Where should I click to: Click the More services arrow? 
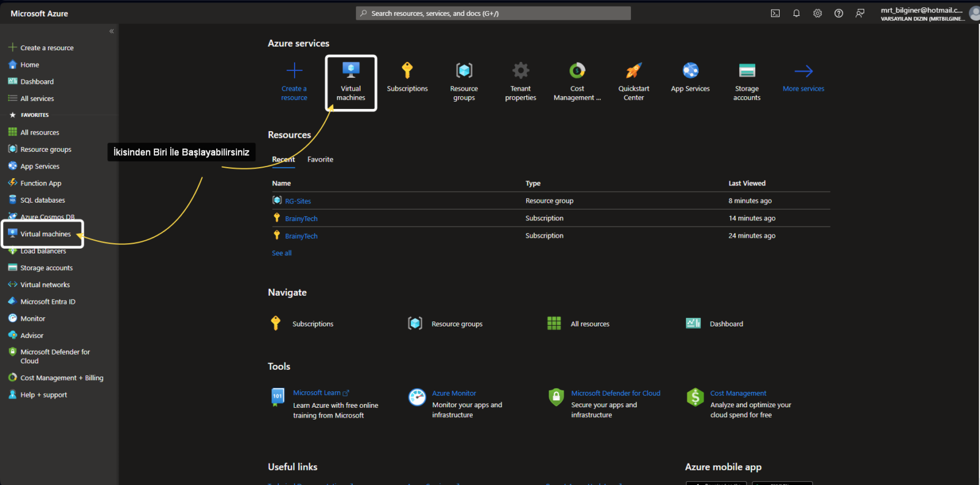pos(804,78)
